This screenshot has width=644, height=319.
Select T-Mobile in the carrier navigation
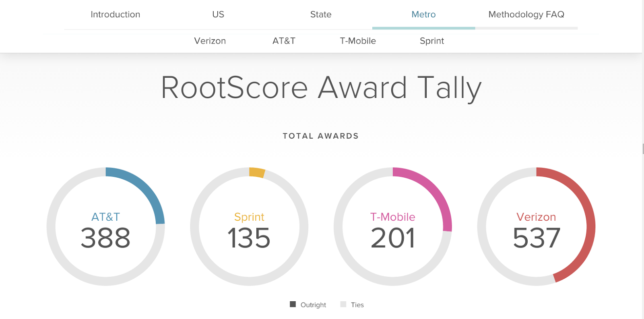coord(358,41)
